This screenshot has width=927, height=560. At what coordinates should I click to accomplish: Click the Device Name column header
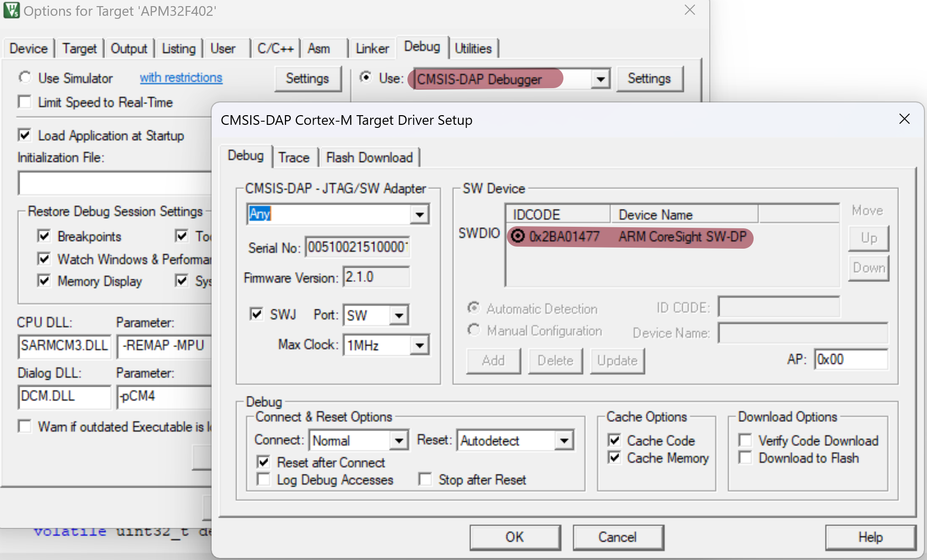pyautogui.click(x=684, y=215)
